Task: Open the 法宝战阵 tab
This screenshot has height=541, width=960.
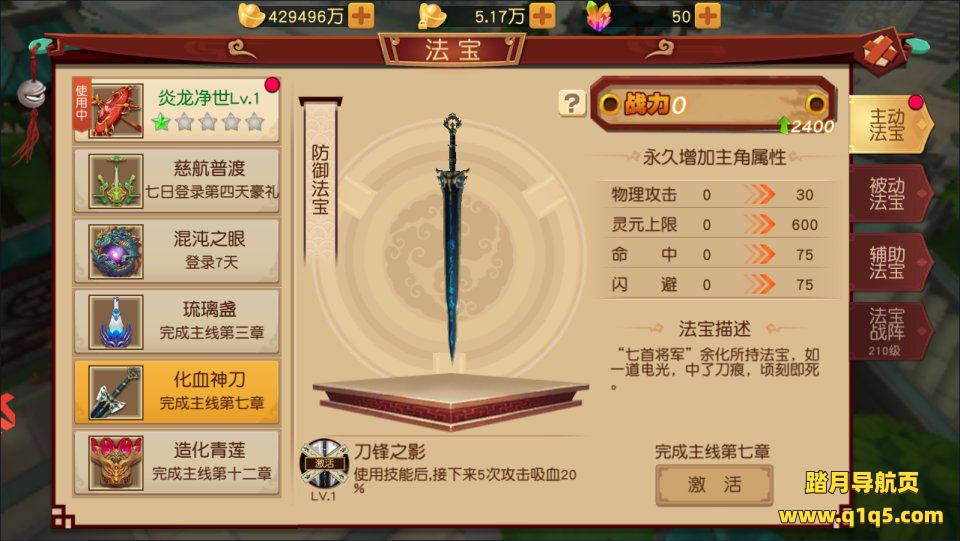Action: (x=890, y=330)
